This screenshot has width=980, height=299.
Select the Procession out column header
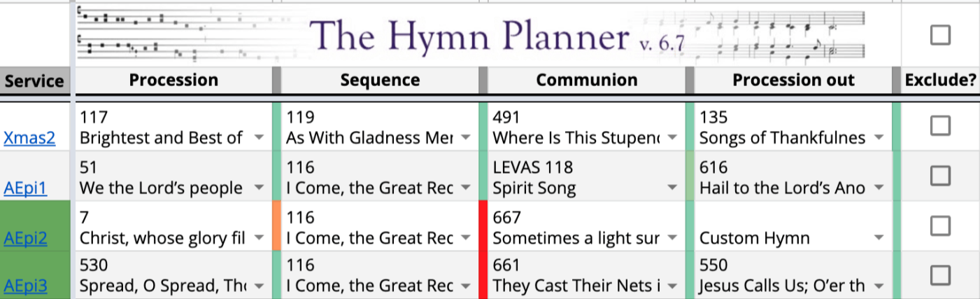(793, 80)
